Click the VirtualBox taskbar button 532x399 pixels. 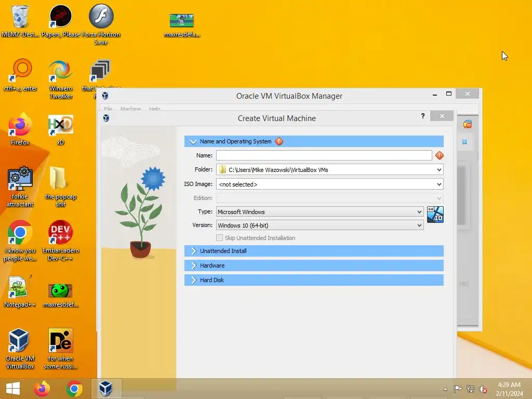click(106, 389)
